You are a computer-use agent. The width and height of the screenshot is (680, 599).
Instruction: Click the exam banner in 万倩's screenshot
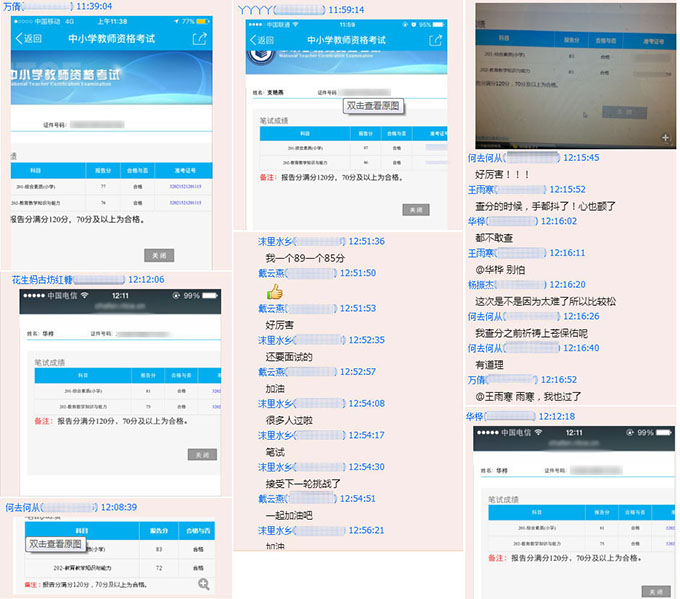[111, 77]
